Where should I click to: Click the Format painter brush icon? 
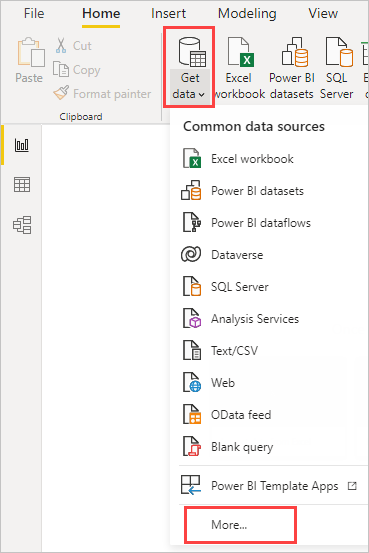61,93
